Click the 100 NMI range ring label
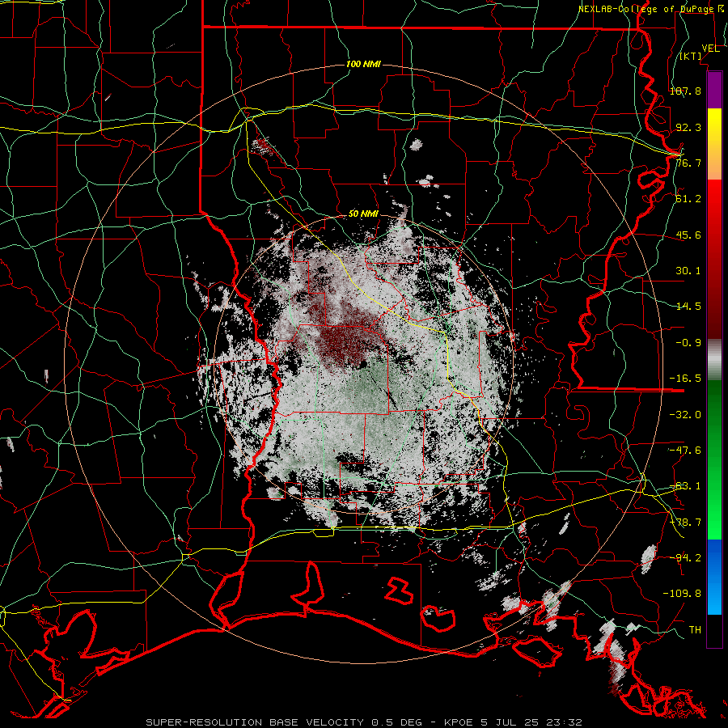The width and height of the screenshot is (728, 728). point(363,64)
